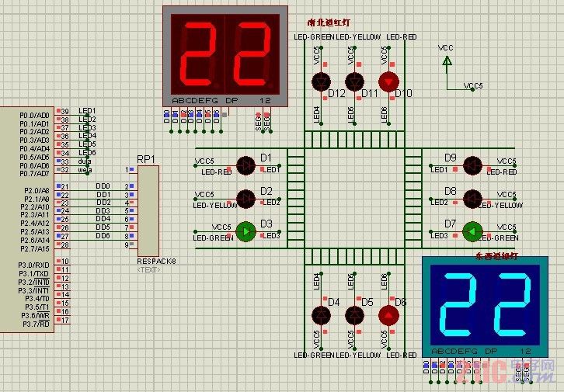The height and width of the screenshot is (392, 564).
Task: Select the P2.7/A15 pin label
Action: click(x=34, y=248)
